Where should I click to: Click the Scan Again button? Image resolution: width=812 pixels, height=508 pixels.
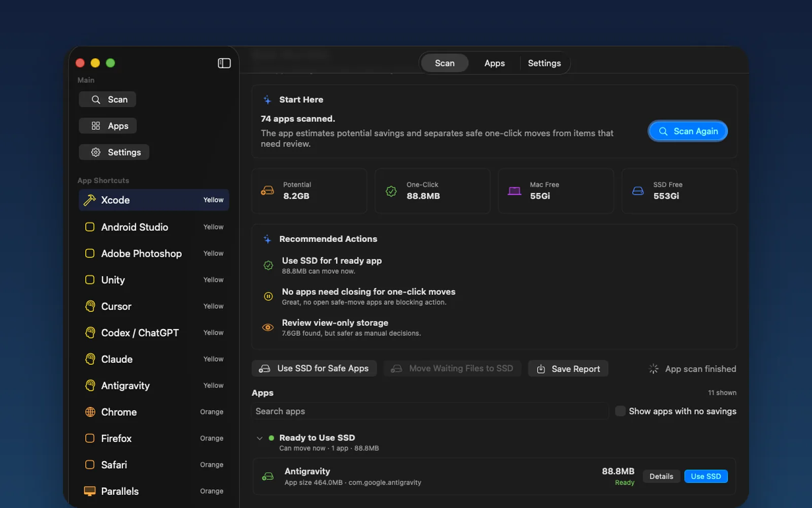click(x=688, y=131)
